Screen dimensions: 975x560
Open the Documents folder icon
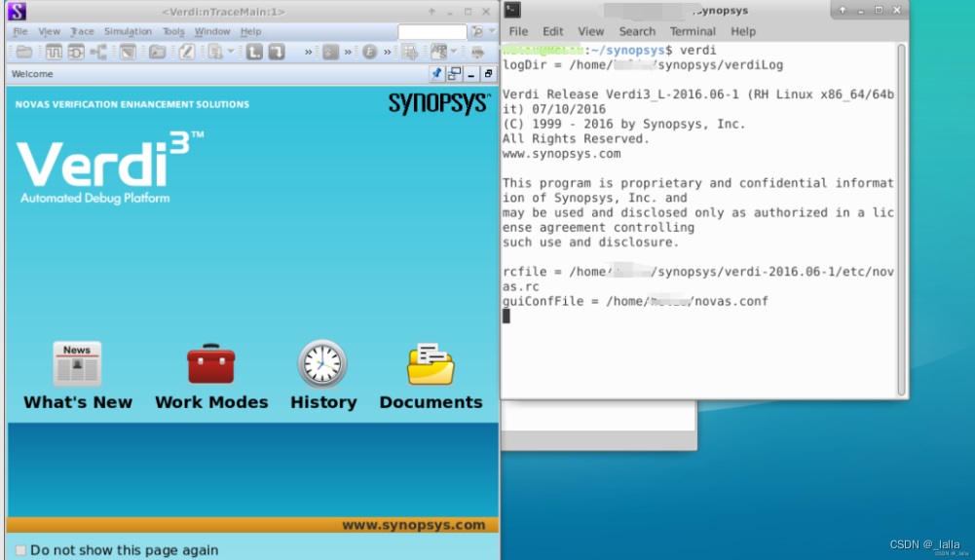click(431, 364)
